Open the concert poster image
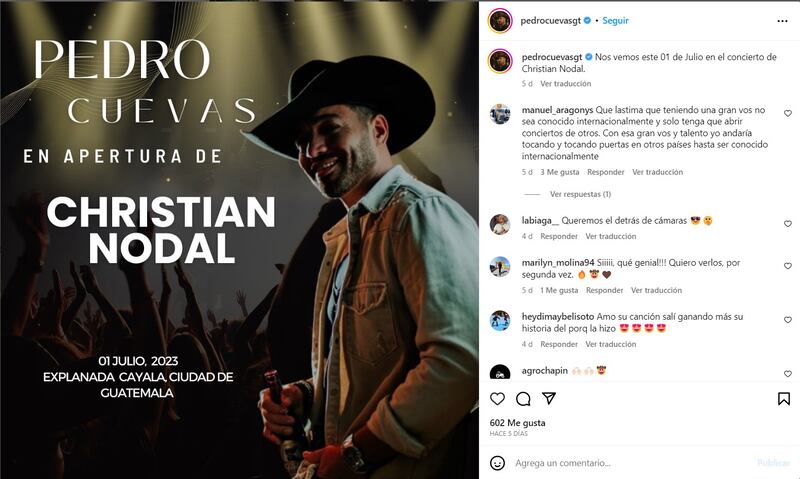Image resolution: width=800 pixels, height=479 pixels. pyautogui.click(x=239, y=240)
